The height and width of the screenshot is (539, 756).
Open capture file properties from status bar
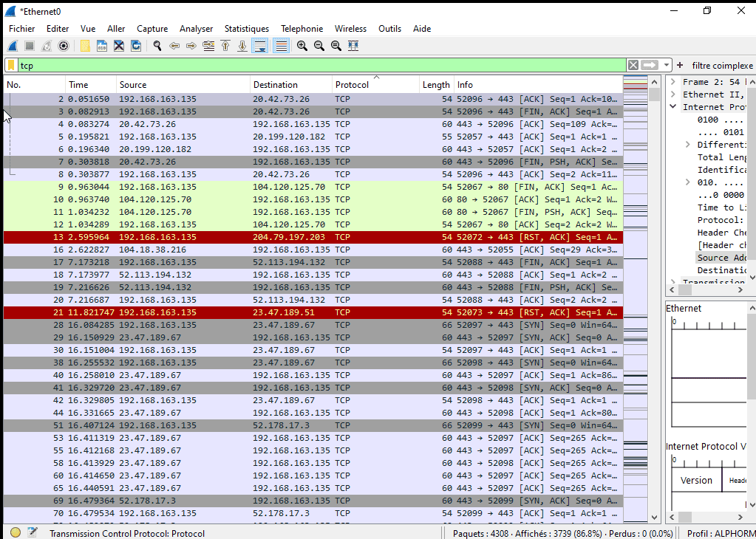pos(33,532)
